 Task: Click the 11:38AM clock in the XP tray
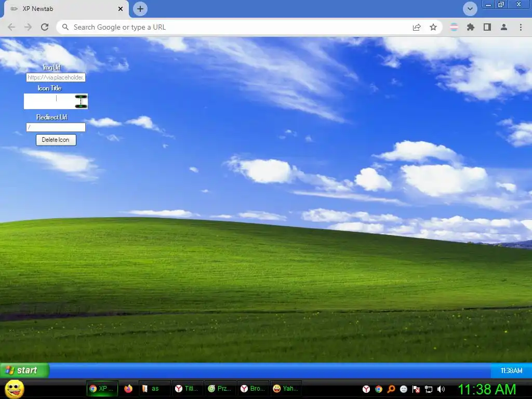tap(511, 370)
